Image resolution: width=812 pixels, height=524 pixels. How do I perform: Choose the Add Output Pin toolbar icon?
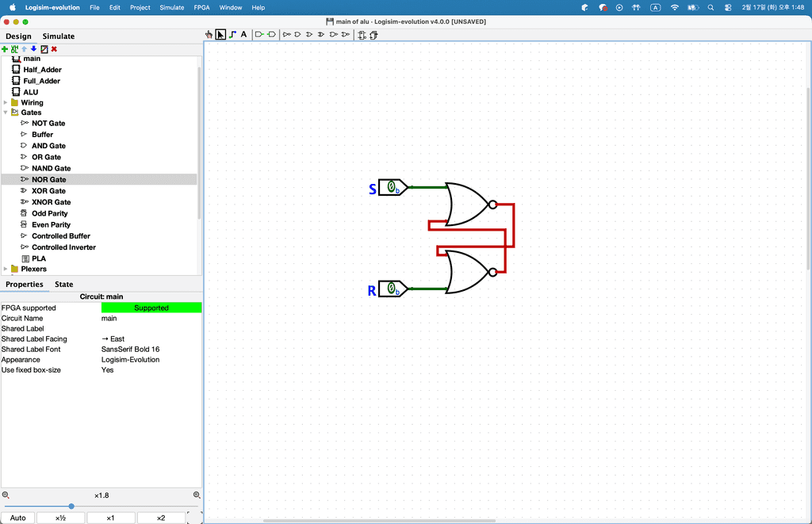click(x=271, y=35)
